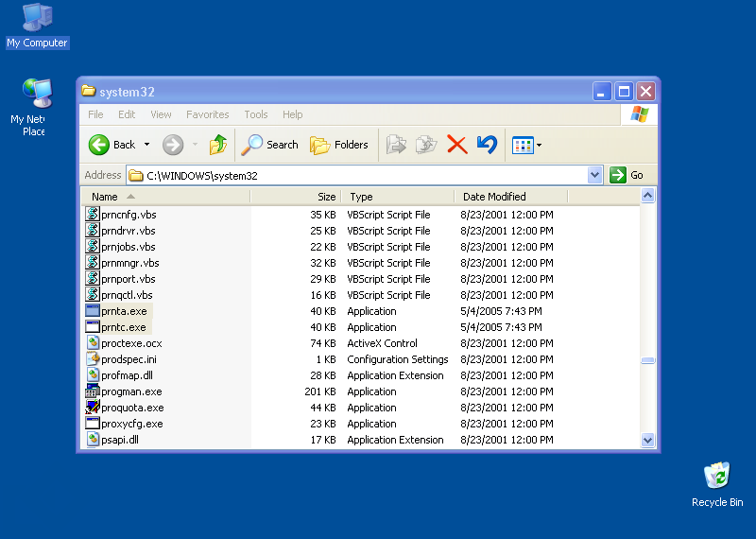Select prnmngr.vbs script file icon
The height and width of the screenshot is (539, 756).
coord(92,263)
